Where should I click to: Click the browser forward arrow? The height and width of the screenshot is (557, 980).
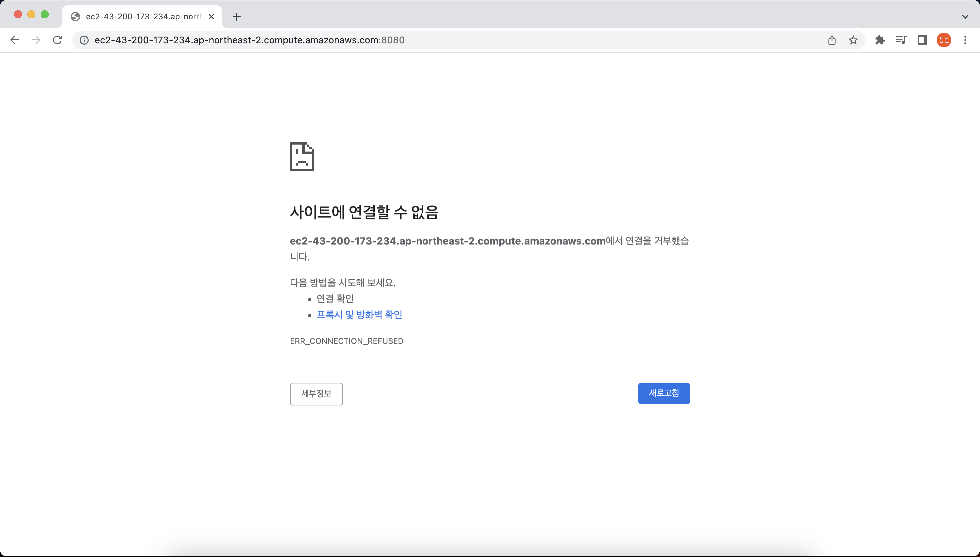pos(36,40)
